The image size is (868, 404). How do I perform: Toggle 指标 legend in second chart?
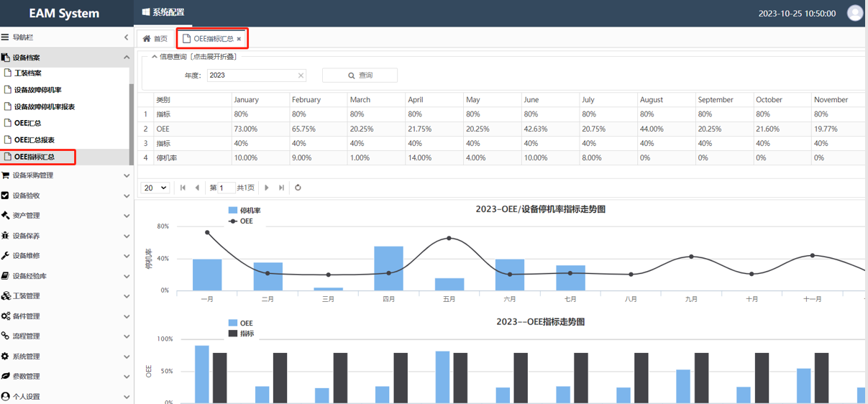pyautogui.click(x=240, y=334)
